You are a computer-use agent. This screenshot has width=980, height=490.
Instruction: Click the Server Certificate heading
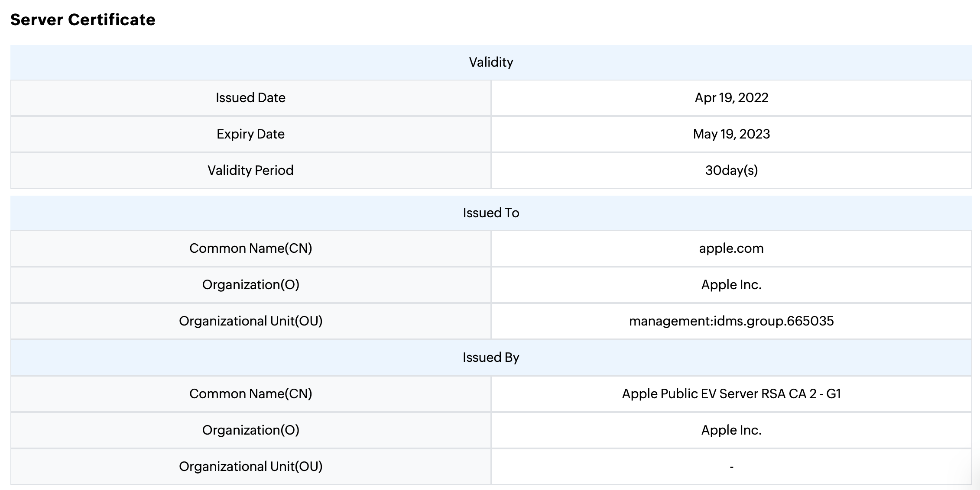[x=83, y=20]
